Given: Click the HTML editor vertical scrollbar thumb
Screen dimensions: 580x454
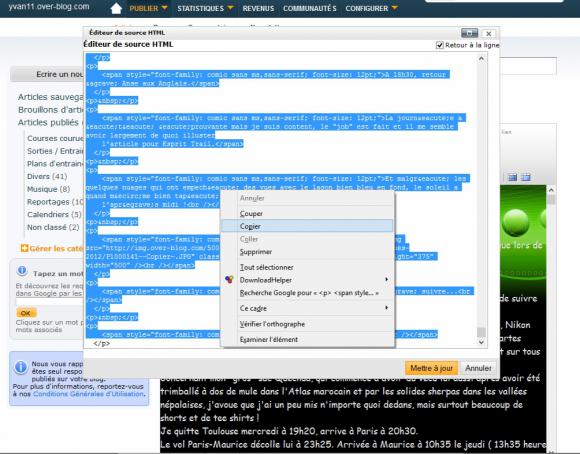Looking at the screenshot, I should [x=481, y=332].
